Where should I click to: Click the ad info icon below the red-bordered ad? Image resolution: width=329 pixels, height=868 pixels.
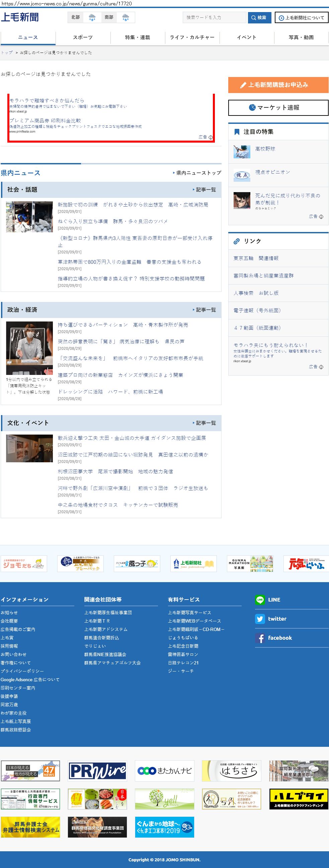(211, 137)
